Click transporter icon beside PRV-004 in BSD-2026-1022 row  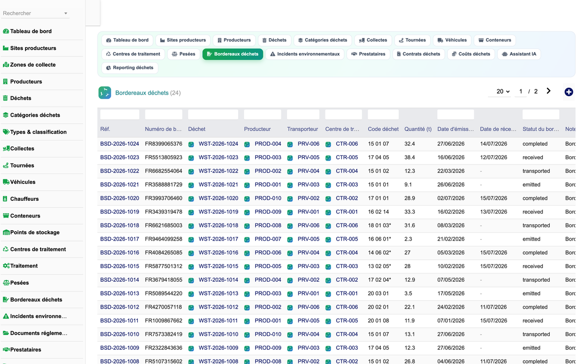tap(290, 171)
